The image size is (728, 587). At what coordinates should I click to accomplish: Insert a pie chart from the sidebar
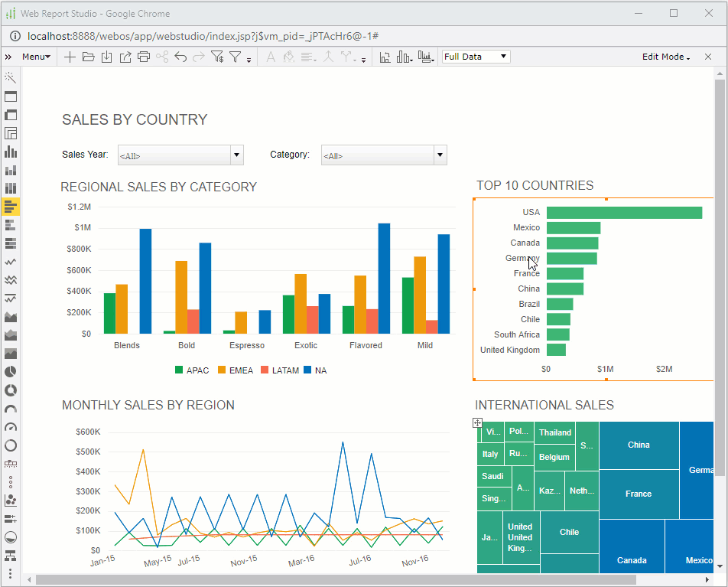11,372
